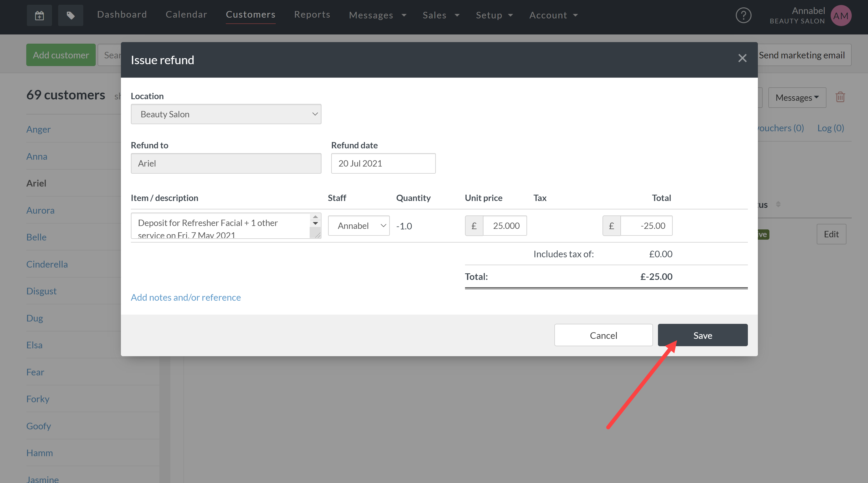Click the £0.00 tax amount
Screen dimensions: 868x483
tap(660, 254)
